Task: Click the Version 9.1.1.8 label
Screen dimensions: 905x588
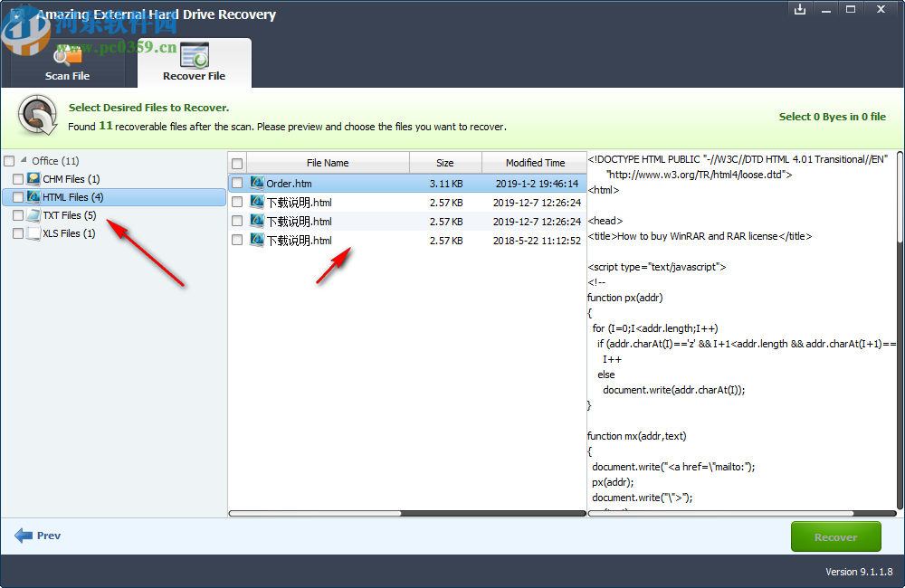Action: point(859,572)
